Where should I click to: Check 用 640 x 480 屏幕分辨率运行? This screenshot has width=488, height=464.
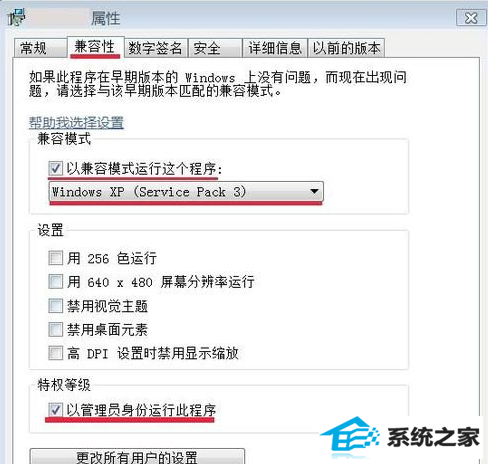[x=55, y=282]
